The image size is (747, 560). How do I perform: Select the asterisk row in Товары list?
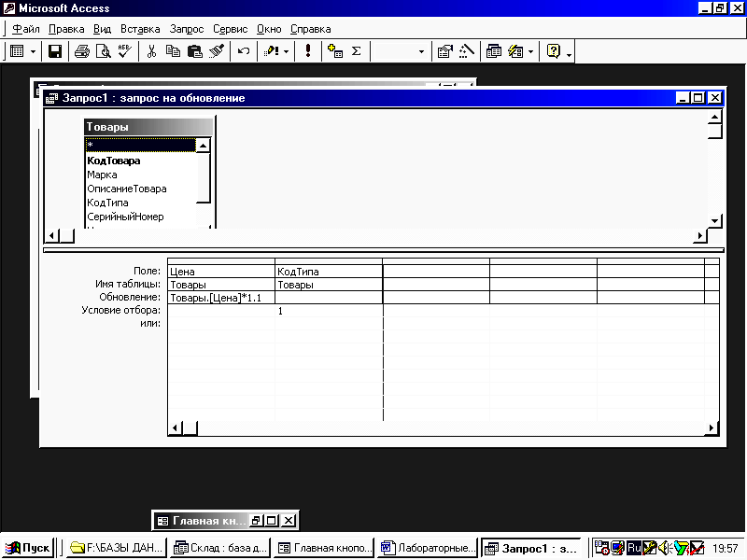141,145
